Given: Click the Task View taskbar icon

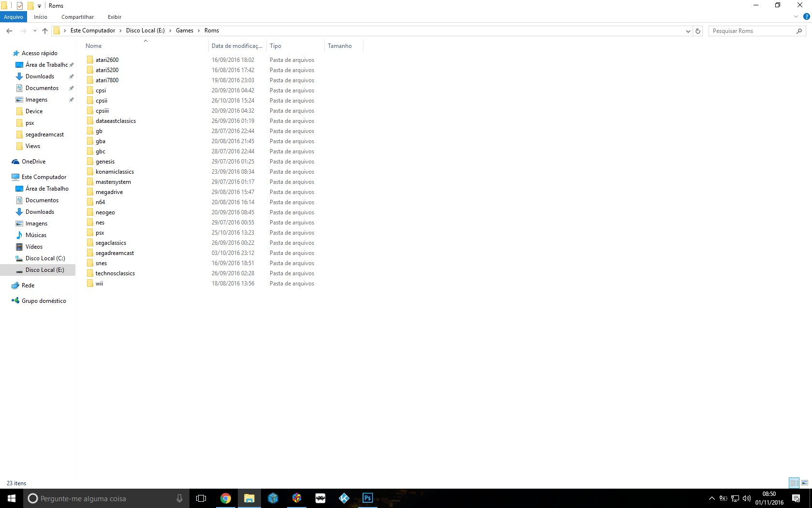Looking at the screenshot, I should pyautogui.click(x=201, y=498).
